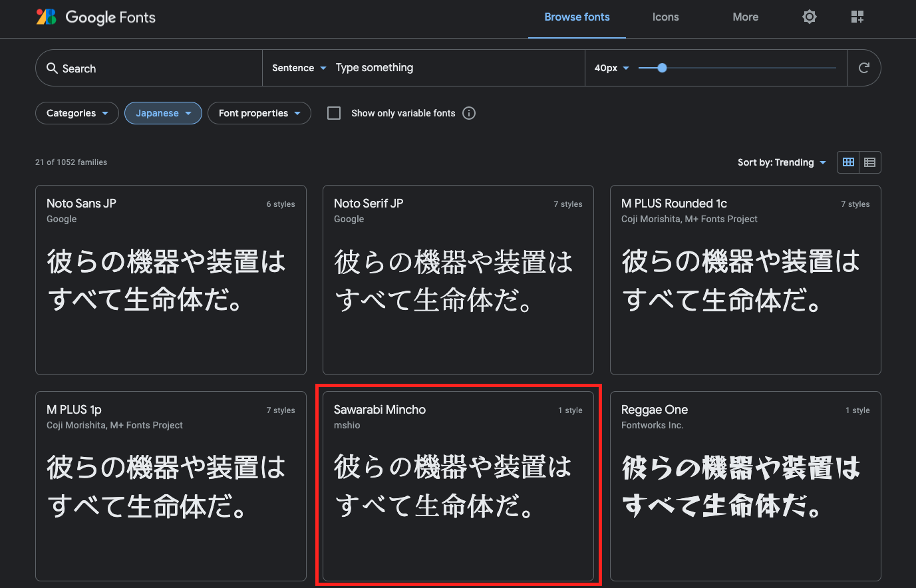Enable Show only variable fonts

point(333,113)
